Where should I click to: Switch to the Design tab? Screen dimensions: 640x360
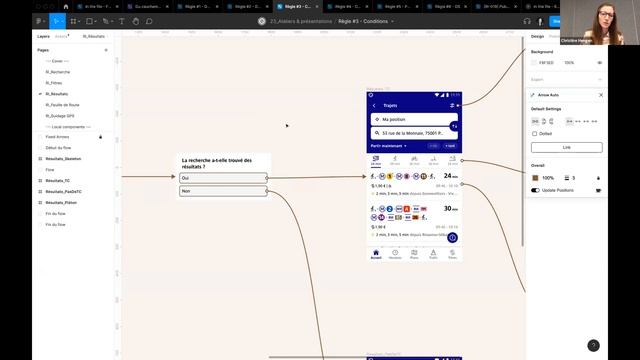537,36
